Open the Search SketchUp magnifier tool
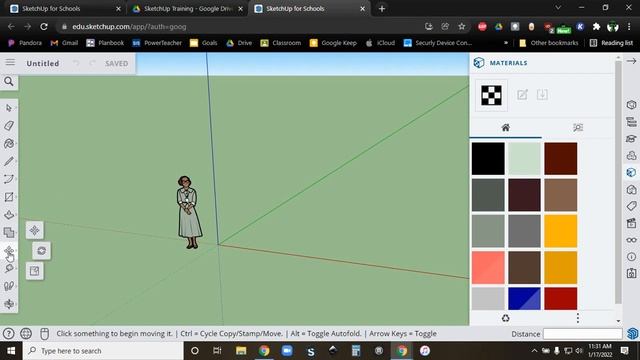 9,82
